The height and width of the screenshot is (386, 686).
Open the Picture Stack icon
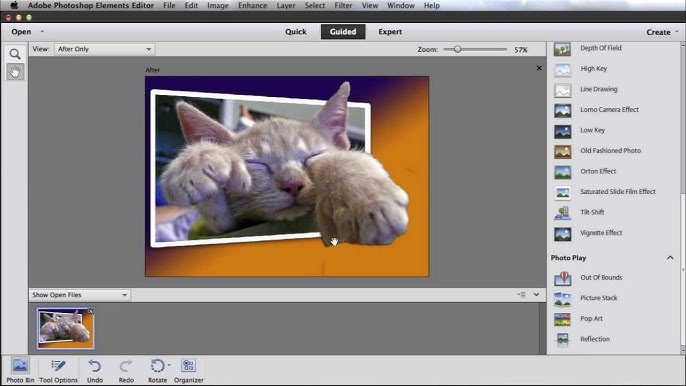[562, 298]
